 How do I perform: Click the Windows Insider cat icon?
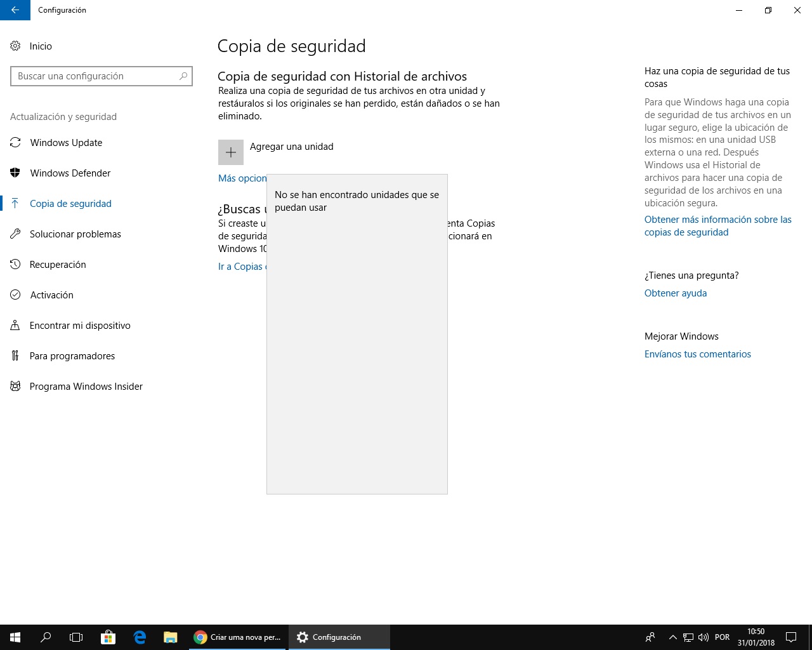click(15, 387)
